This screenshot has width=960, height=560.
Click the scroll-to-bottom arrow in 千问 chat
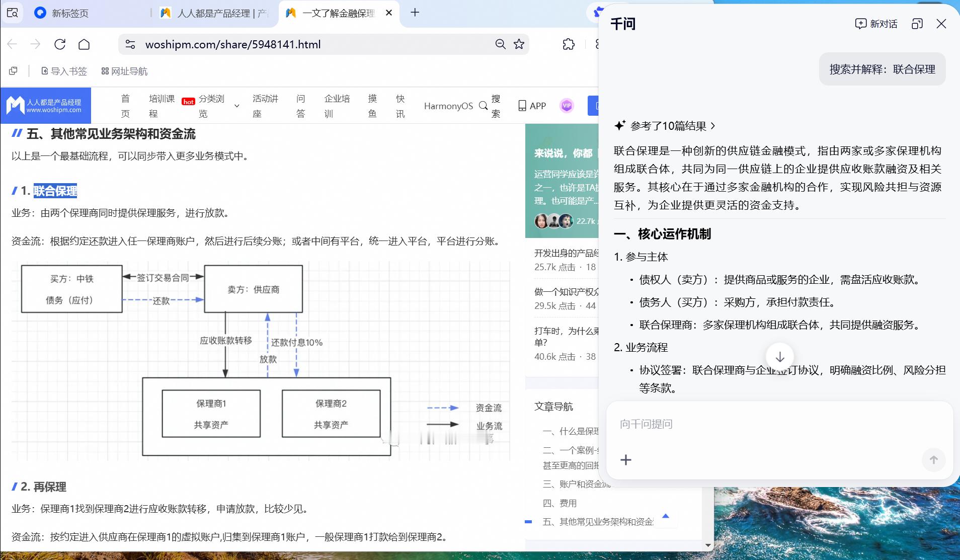click(x=780, y=357)
